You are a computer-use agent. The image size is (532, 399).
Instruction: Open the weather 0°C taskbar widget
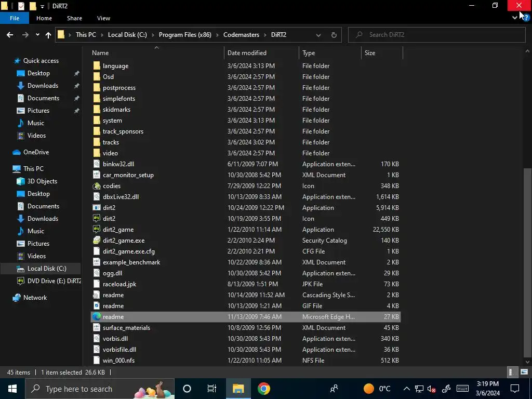[x=377, y=389]
